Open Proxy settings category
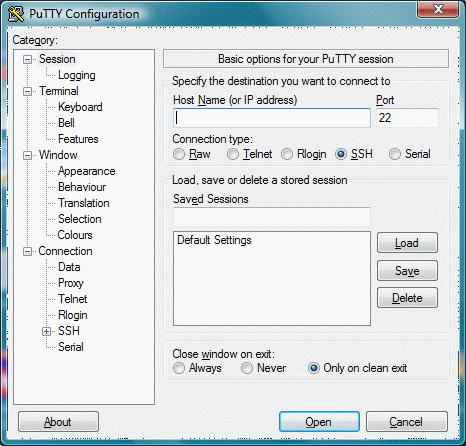466x446 pixels. pyautogui.click(x=71, y=283)
